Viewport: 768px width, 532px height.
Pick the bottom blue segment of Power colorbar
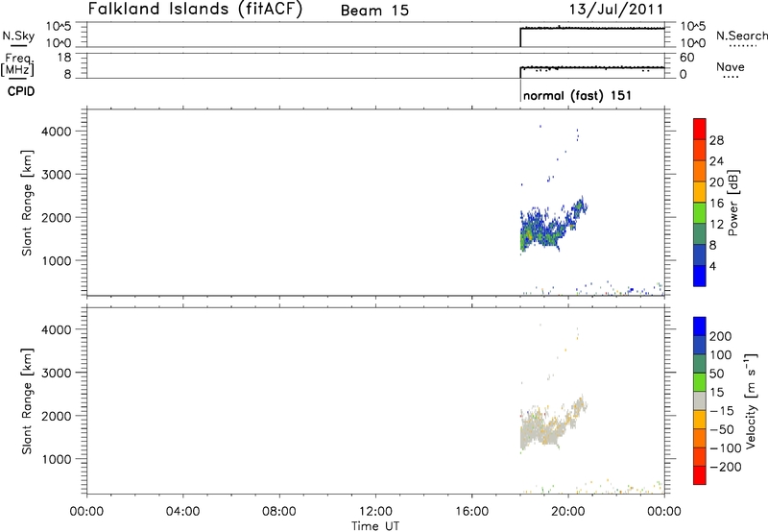(700, 276)
